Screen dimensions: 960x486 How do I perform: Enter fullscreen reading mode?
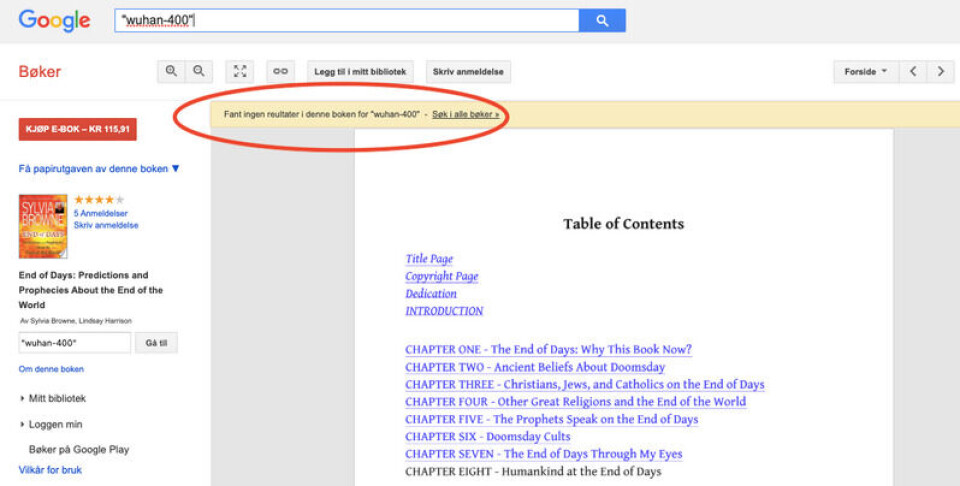[240, 71]
